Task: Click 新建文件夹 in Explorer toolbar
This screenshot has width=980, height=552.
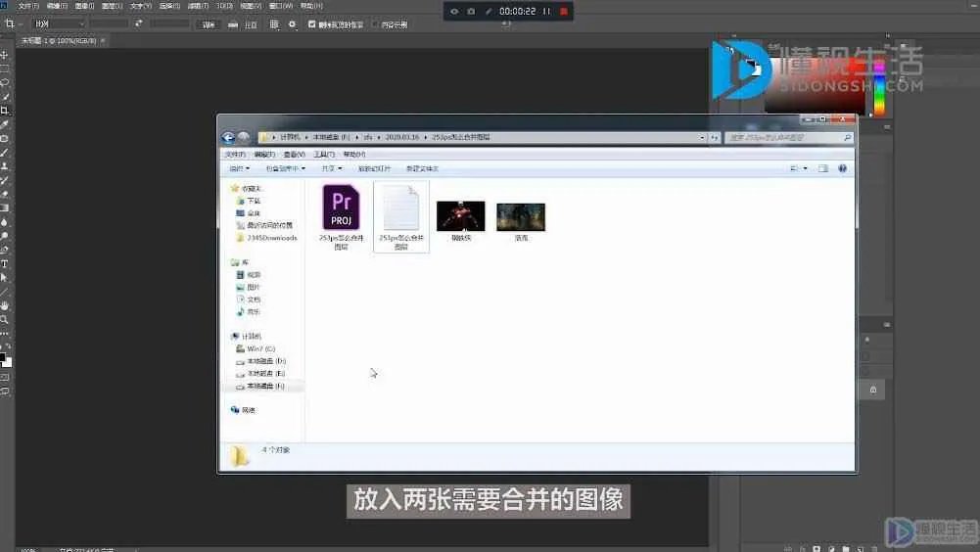Action: pos(422,168)
